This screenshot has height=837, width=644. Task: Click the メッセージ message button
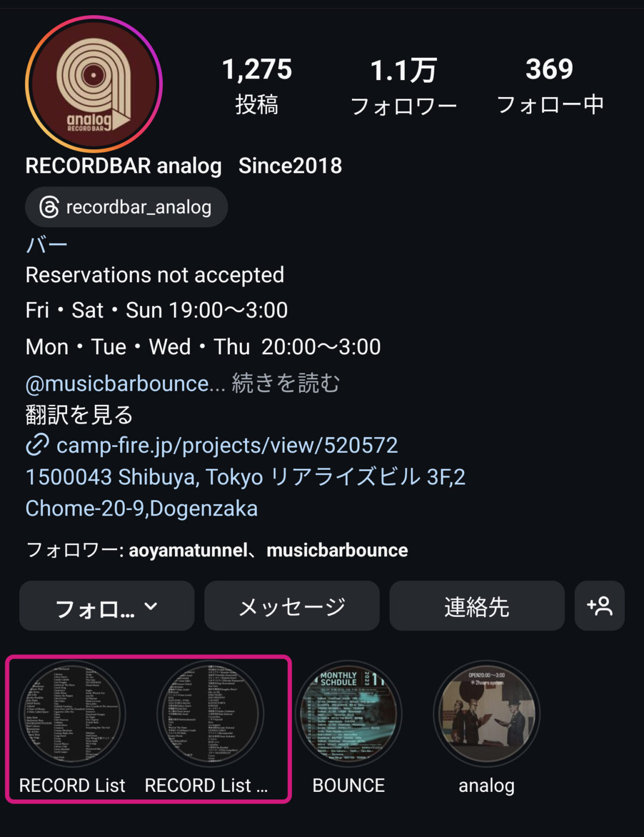(x=292, y=606)
